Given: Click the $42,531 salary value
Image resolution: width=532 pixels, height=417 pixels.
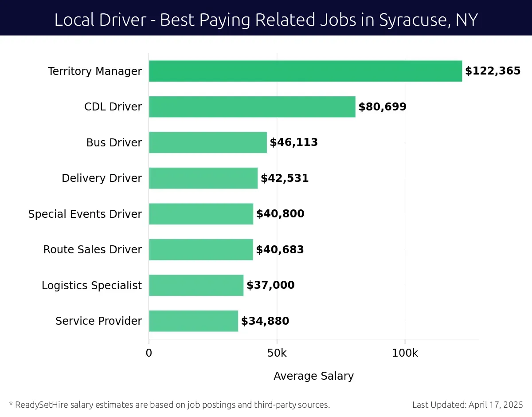Looking at the screenshot, I should [x=285, y=178].
